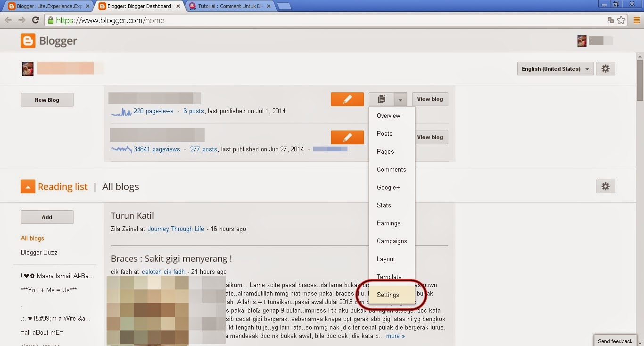Create new post pencil for 220 pageviews blog

click(347, 99)
